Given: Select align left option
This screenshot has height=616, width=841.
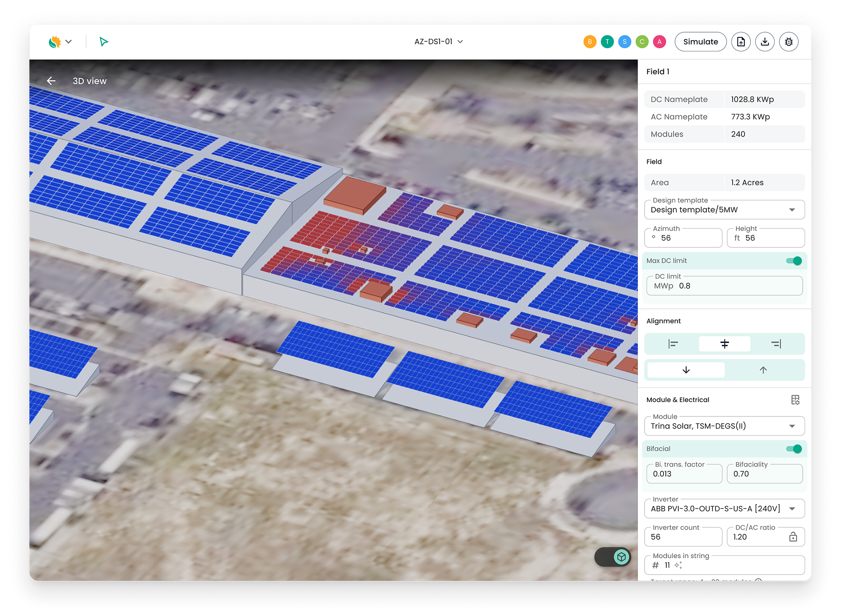Looking at the screenshot, I should tap(673, 344).
